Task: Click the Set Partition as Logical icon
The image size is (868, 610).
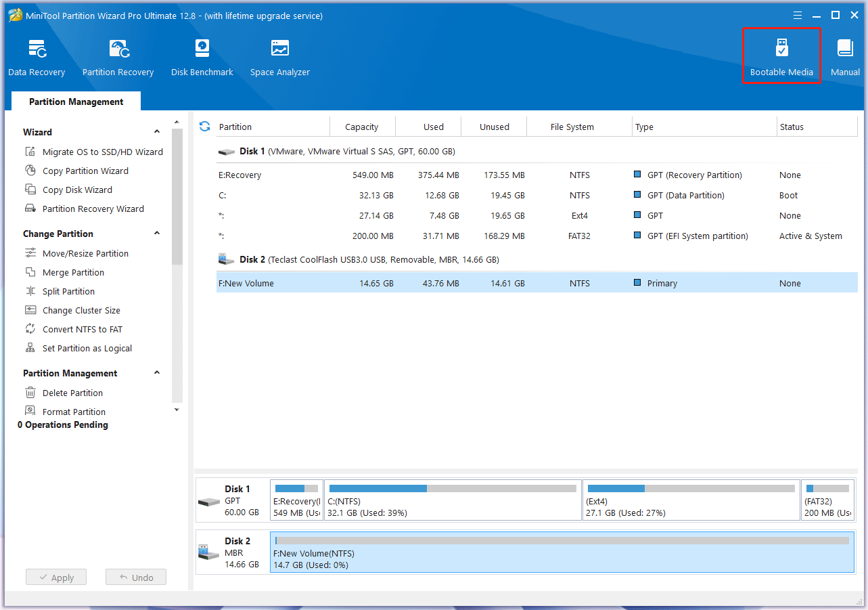Action: pos(30,348)
